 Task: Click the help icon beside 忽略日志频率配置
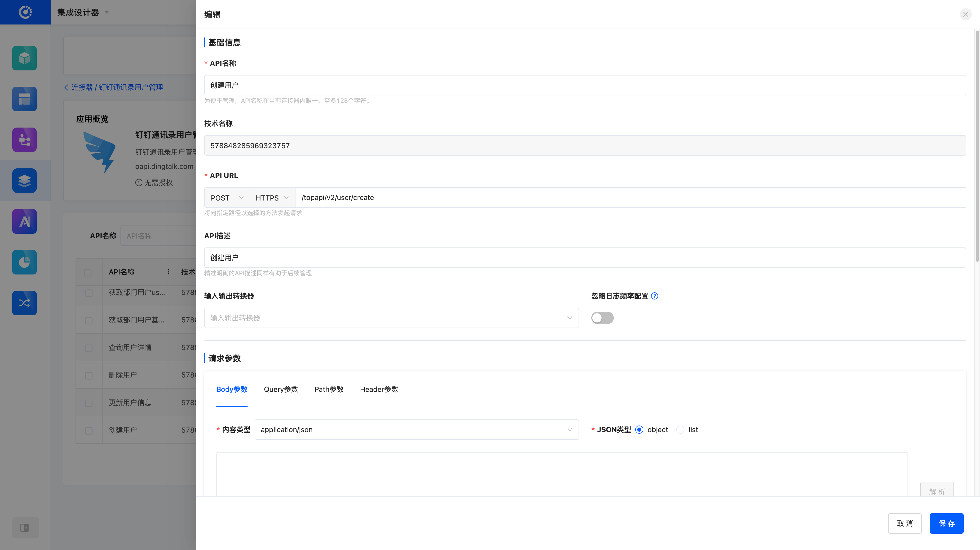tap(655, 296)
